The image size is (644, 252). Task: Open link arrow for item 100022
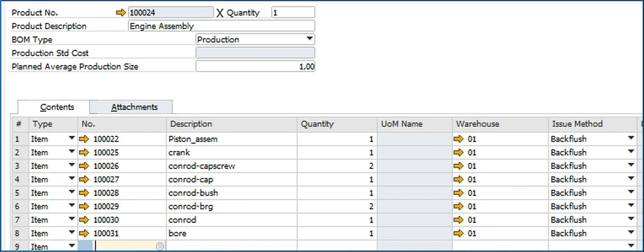84,139
